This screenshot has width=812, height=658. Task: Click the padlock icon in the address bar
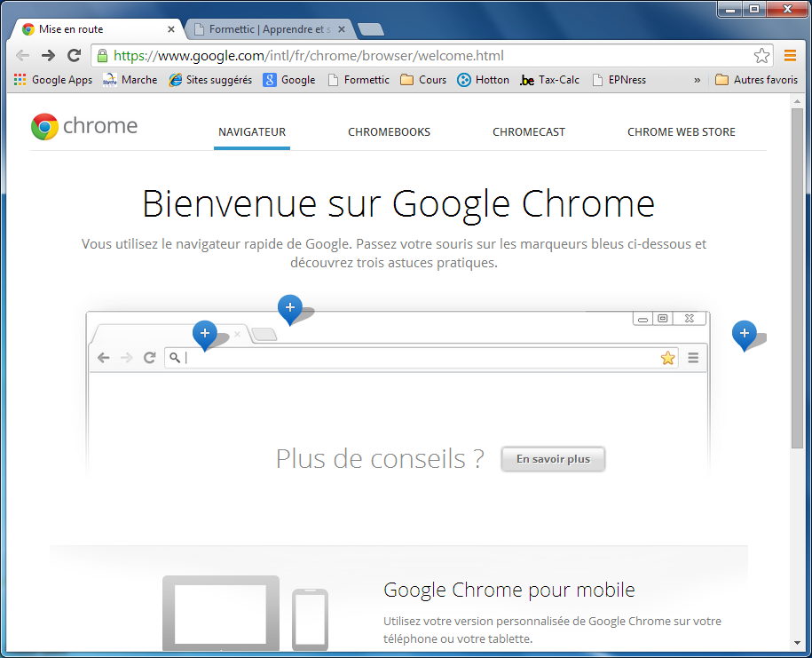(x=100, y=54)
